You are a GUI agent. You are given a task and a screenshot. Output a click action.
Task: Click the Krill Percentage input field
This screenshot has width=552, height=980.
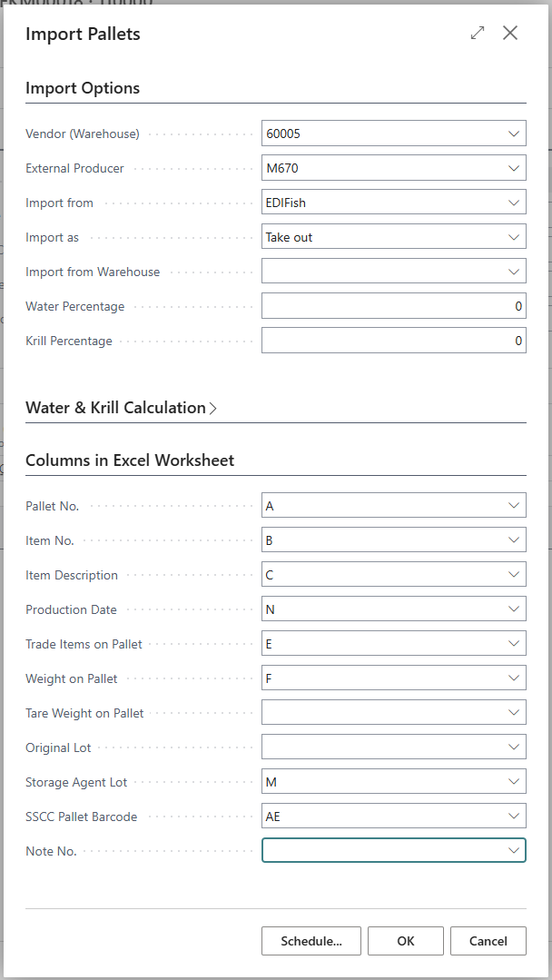coord(393,341)
